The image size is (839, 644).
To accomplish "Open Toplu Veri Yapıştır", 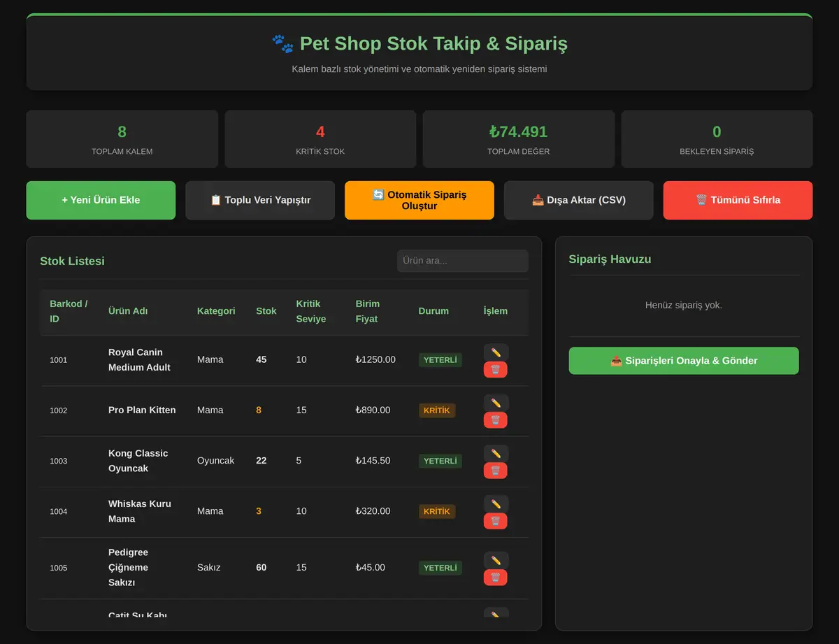I will [260, 200].
